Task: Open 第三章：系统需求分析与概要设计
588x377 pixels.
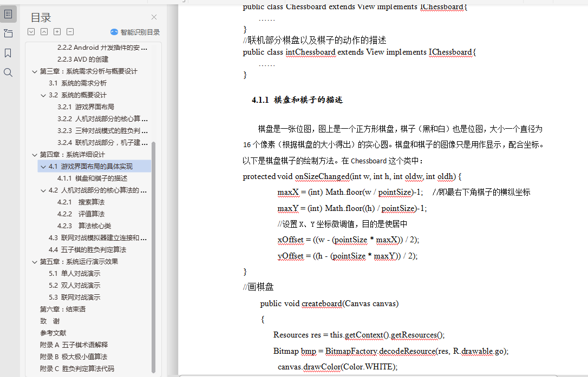Action: tap(89, 71)
